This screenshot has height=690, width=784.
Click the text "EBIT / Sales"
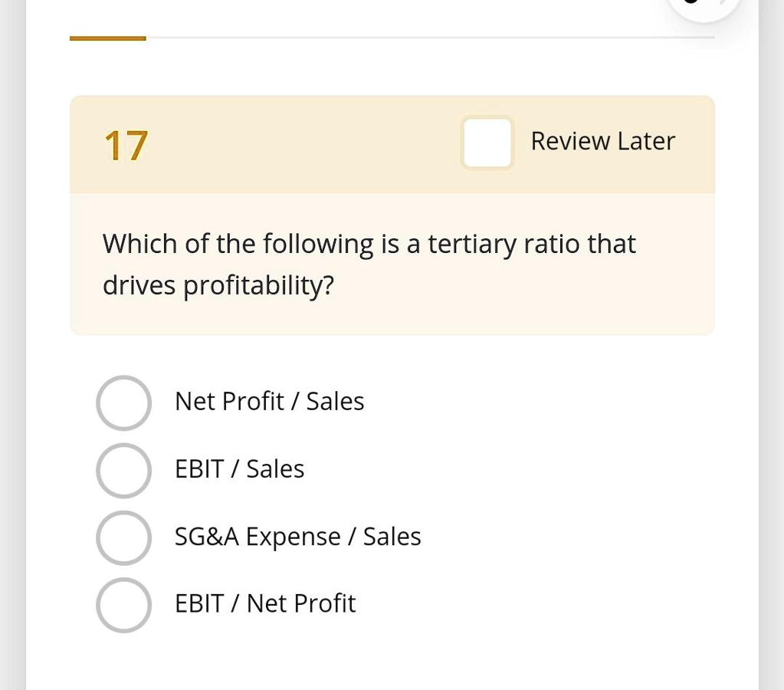click(x=239, y=469)
